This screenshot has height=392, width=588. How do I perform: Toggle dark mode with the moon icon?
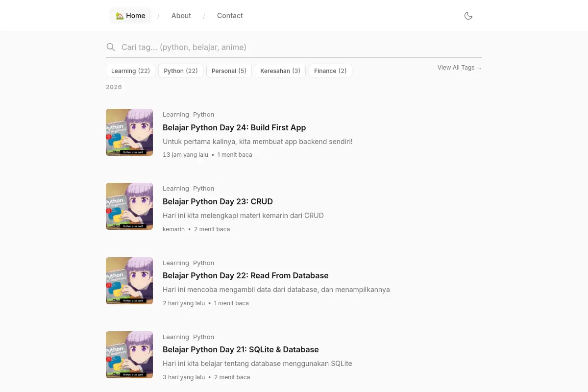tap(468, 16)
